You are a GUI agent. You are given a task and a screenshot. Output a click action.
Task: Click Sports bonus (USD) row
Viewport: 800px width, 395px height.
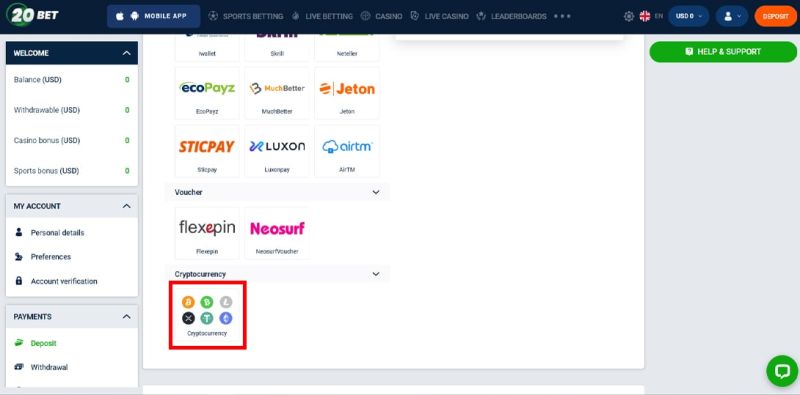[71, 171]
